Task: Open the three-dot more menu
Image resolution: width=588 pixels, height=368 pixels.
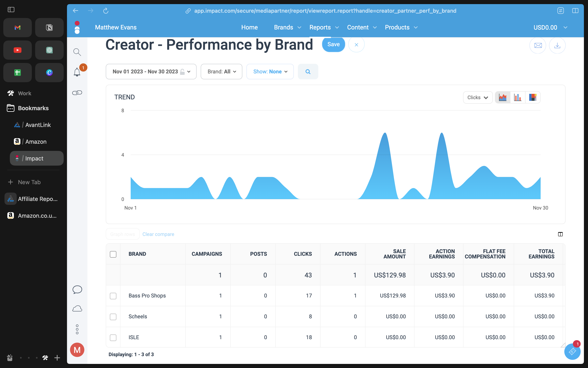Action: [77, 329]
